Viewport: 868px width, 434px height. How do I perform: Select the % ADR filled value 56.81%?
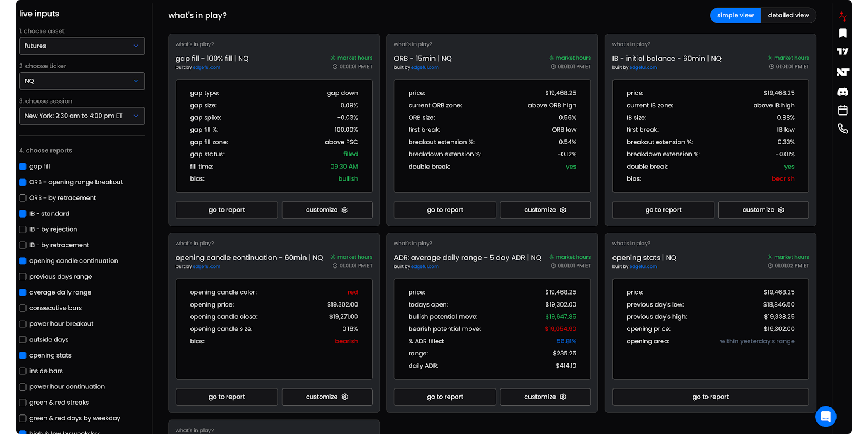tap(566, 341)
